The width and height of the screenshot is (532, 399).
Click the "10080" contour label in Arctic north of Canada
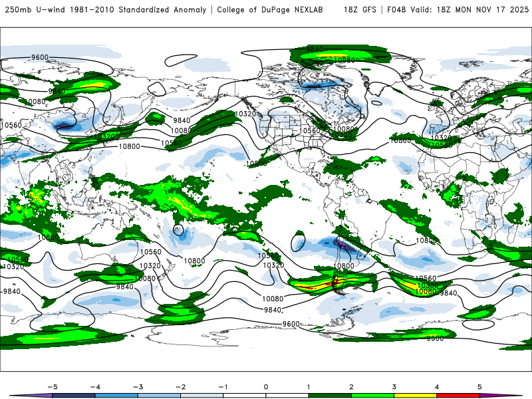(344, 60)
